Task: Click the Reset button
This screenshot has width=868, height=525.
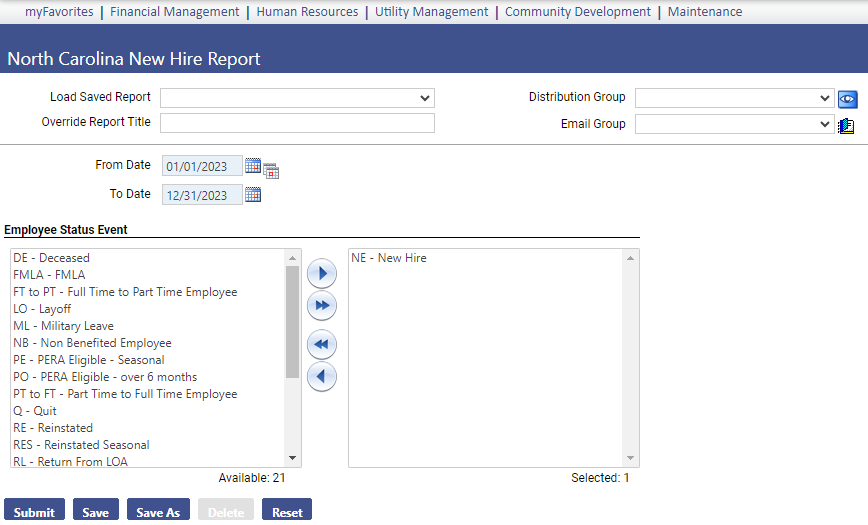Action: click(x=287, y=510)
